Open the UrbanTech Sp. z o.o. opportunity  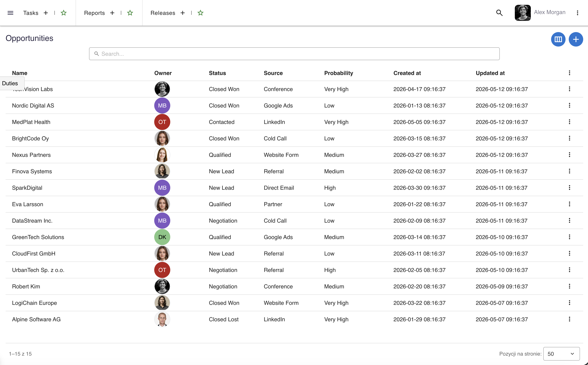click(x=38, y=270)
